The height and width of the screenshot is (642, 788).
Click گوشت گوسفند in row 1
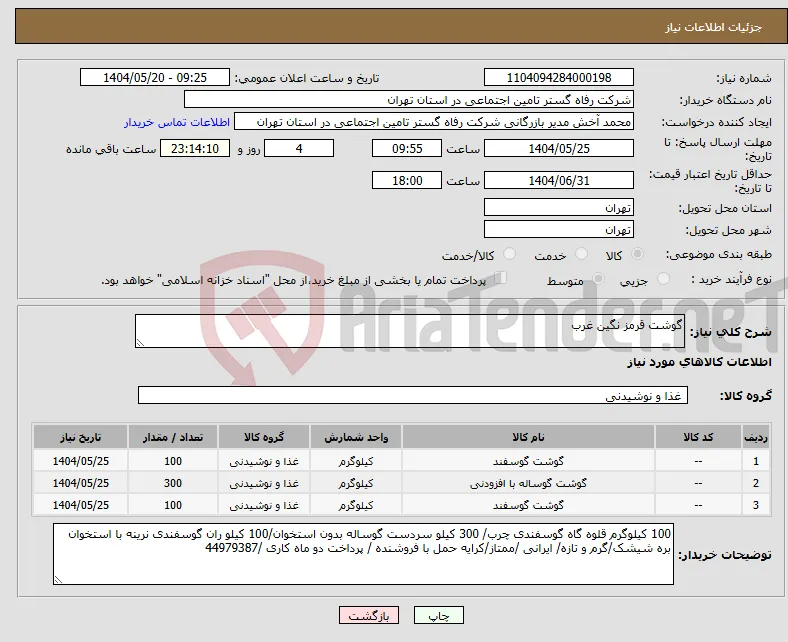(x=528, y=461)
